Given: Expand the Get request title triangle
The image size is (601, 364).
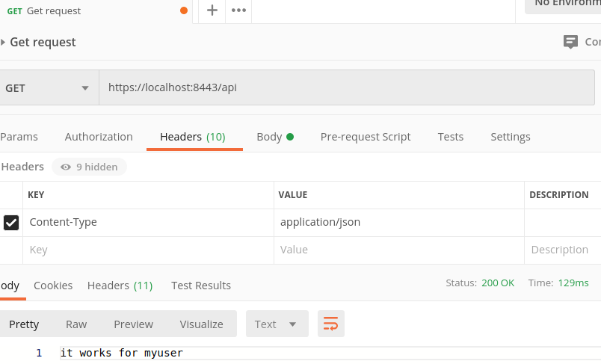Looking at the screenshot, I should pyautogui.click(x=3, y=42).
